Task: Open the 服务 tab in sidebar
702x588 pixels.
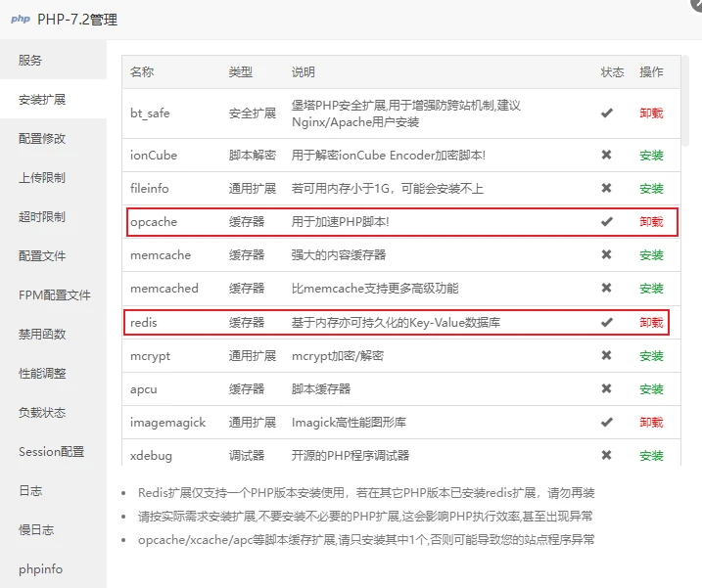Action: pos(30,60)
